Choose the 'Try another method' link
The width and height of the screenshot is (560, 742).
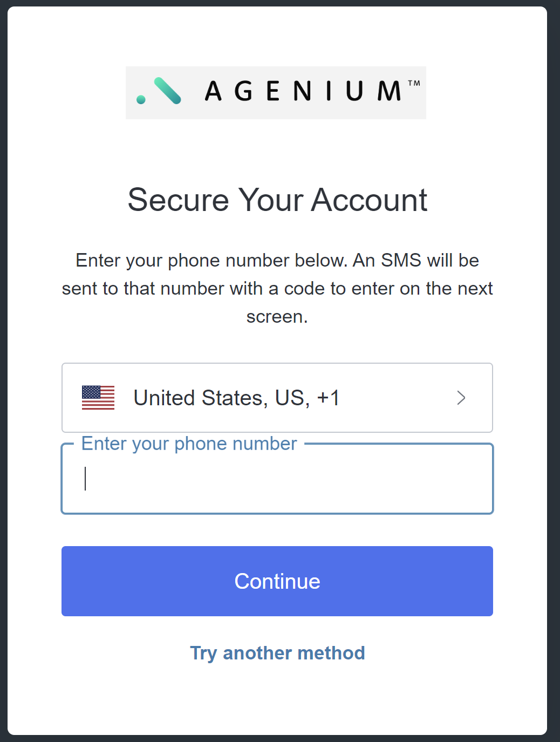[277, 653]
